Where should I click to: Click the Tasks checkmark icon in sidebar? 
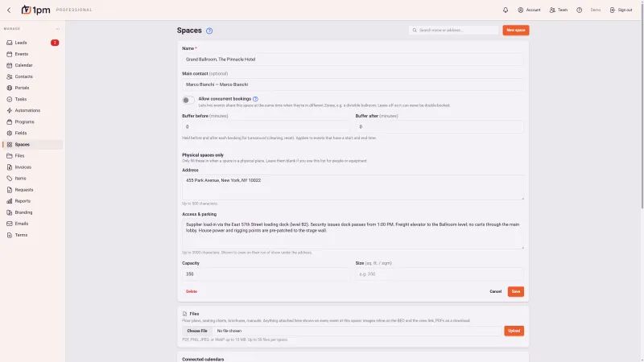[10, 99]
